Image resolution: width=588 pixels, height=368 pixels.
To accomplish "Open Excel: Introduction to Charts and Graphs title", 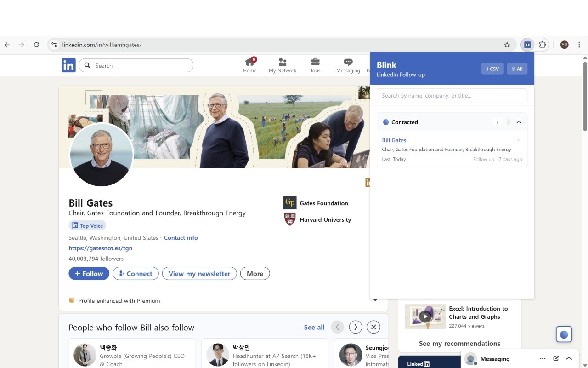I will (x=478, y=312).
